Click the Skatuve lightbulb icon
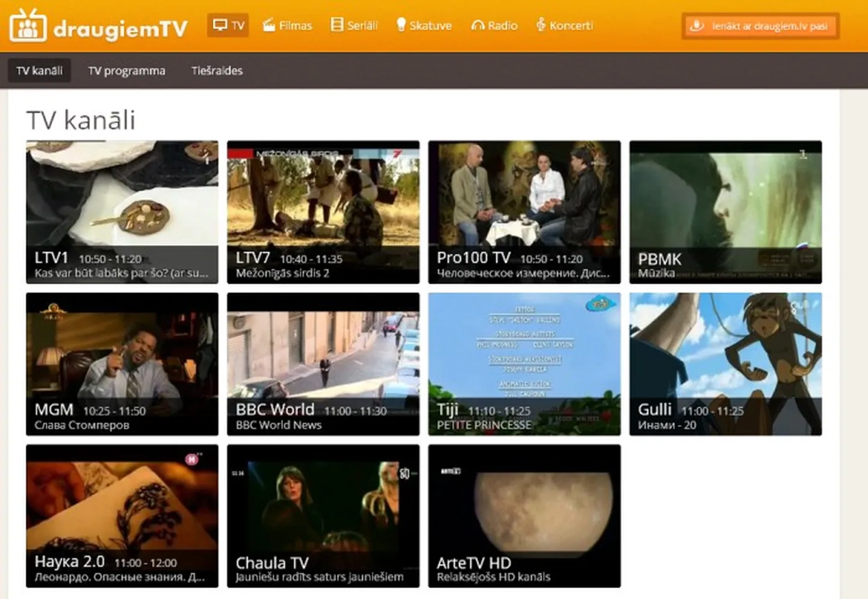This screenshot has width=868, height=599. pos(401,25)
